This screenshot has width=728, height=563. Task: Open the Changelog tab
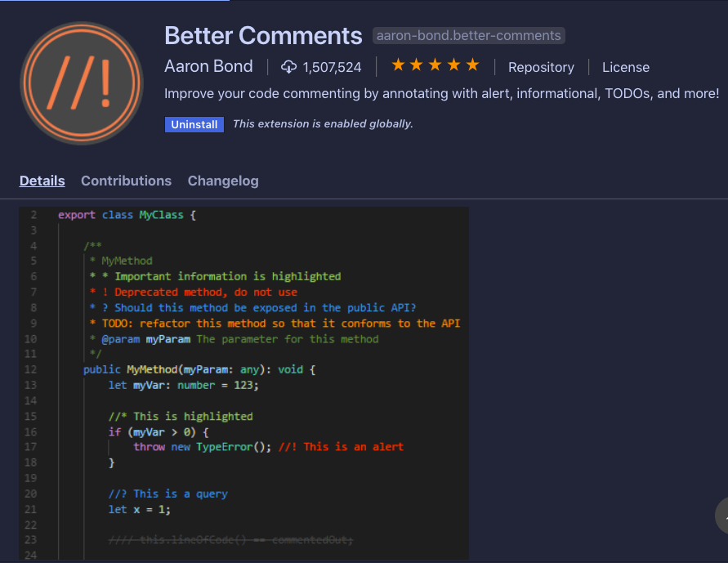point(223,181)
